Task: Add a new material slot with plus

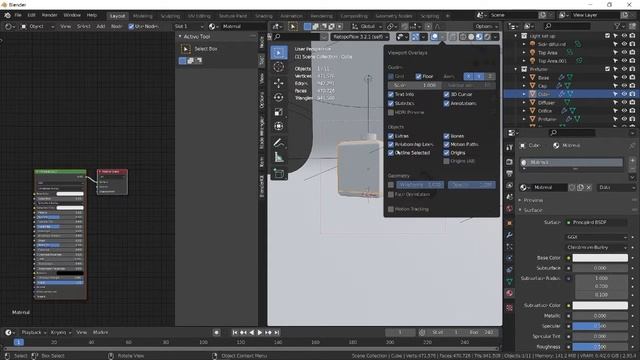Action: [632, 161]
